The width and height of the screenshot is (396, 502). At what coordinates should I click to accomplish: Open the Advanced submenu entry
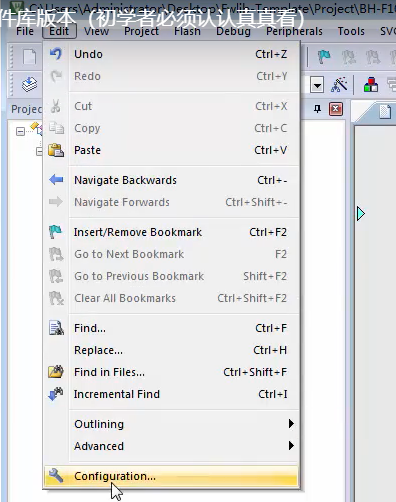tap(171, 446)
